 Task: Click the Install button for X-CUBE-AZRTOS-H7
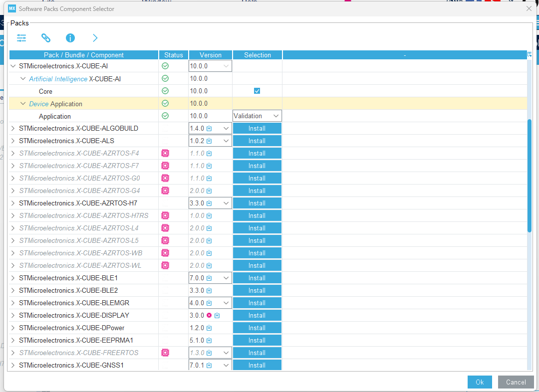point(257,203)
